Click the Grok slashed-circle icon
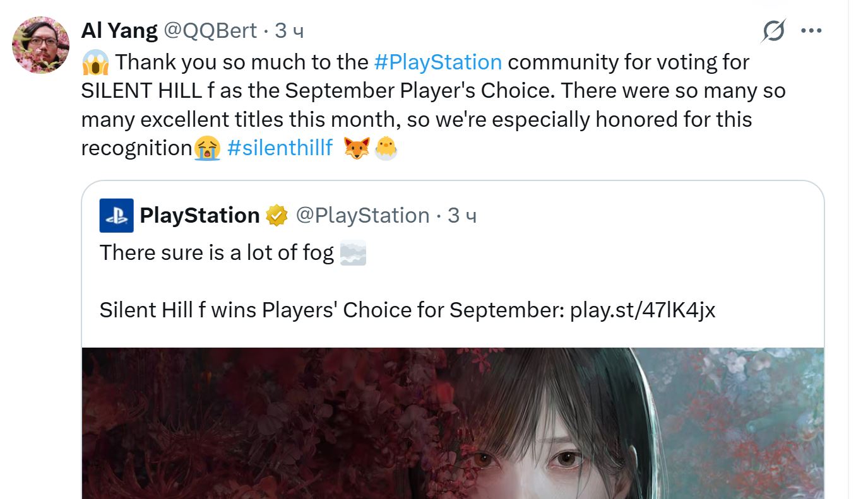The image size is (868, 499). (x=773, y=31)
